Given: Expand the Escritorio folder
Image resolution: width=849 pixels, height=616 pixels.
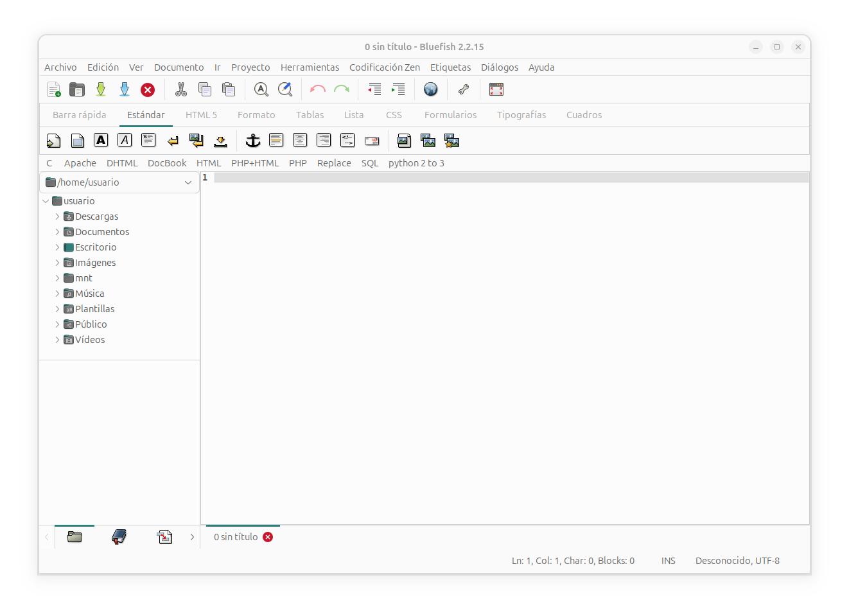Looking at the screenshot, I should click(57, 247).
